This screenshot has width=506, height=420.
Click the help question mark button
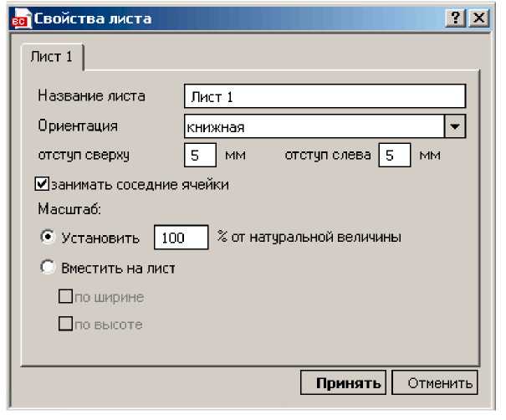coord(455,18)
